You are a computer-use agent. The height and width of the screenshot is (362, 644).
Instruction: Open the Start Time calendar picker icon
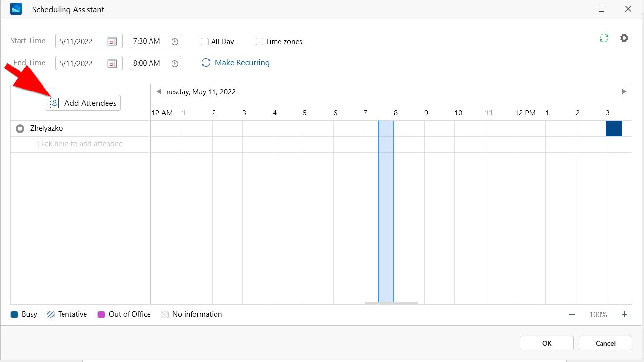point(112,42)
